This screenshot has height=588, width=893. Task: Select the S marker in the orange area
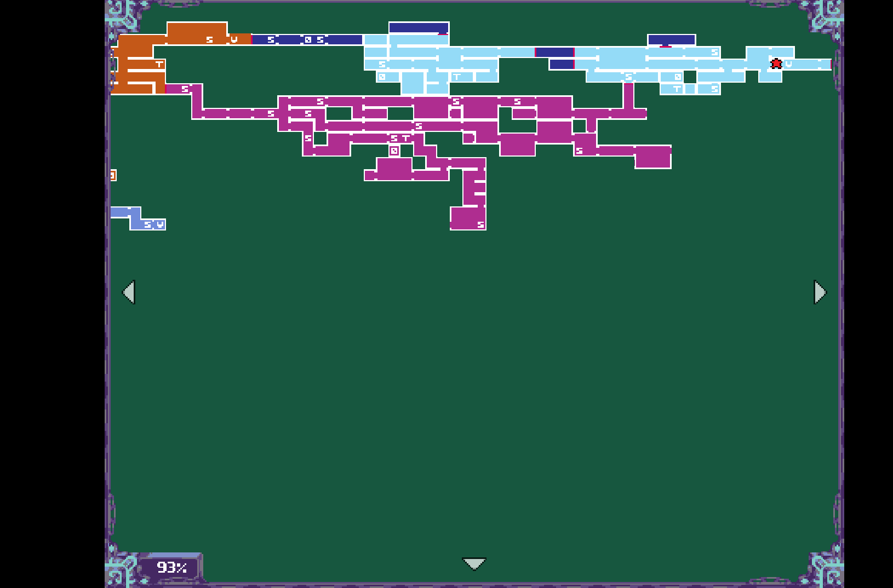209,39
